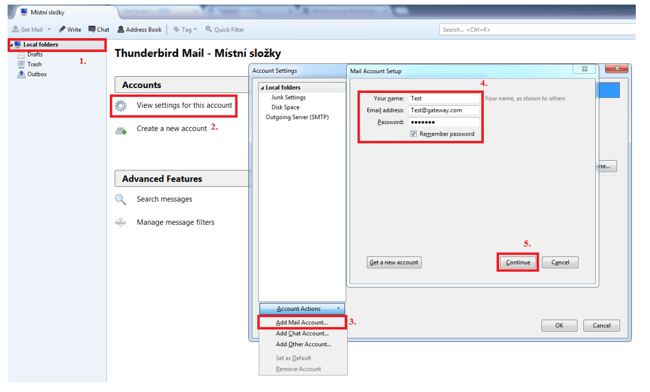The image size is (650, 392).
Task: Focus the Search field in toolbar
Action: (x=537, y=29)
